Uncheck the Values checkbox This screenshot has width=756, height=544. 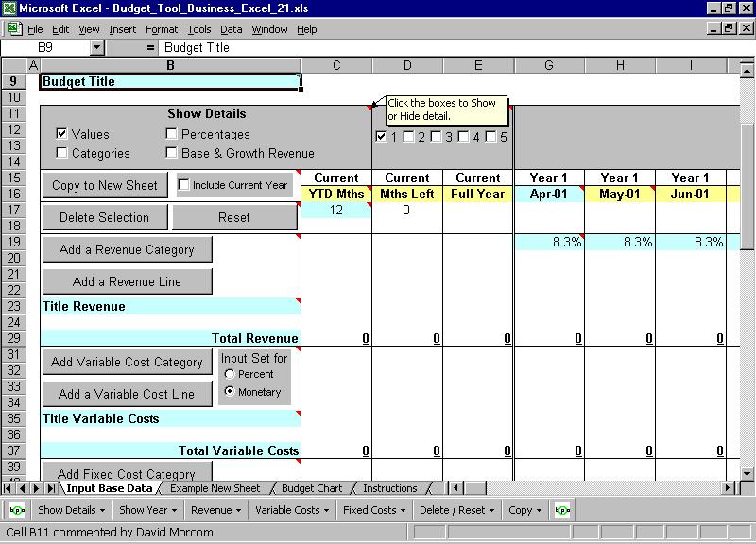[x=62, y=134]
